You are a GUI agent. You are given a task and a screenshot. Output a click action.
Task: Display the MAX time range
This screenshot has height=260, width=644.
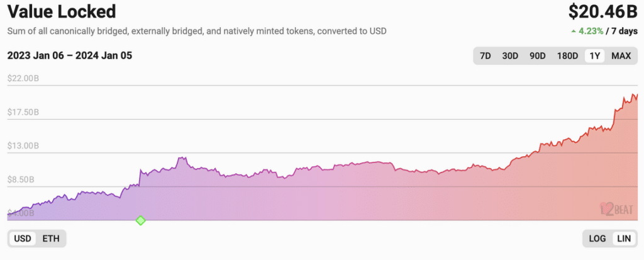621,56
